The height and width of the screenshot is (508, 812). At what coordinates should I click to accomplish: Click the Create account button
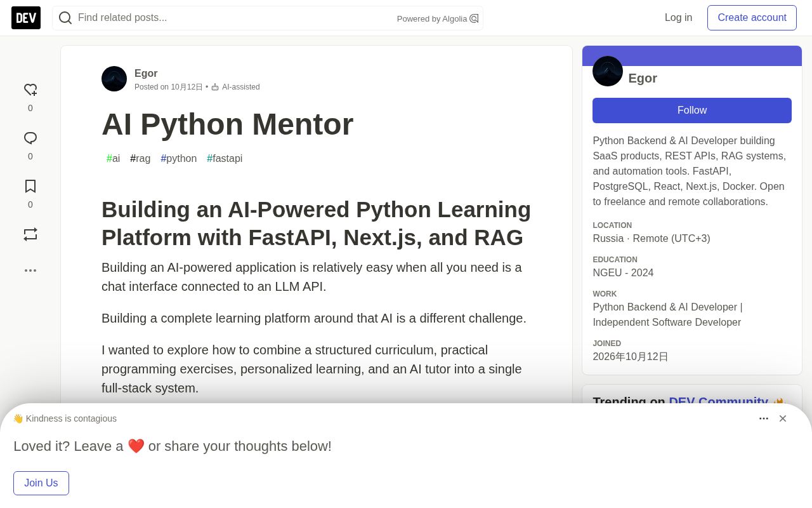752,18
